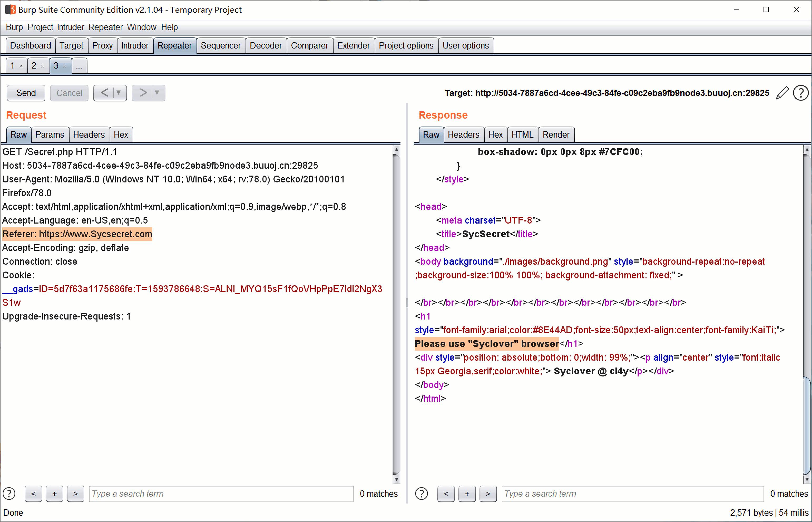
Task: Show request Raw view
Action: tap(19, 134)
